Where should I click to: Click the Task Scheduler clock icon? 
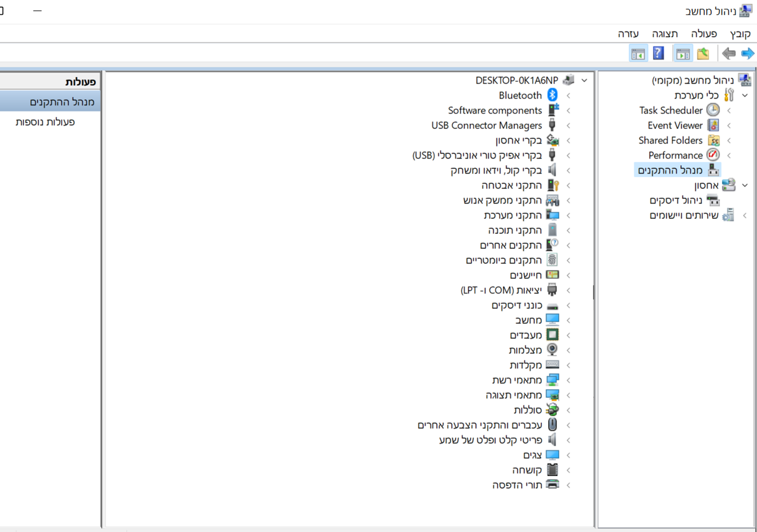[713, 110]
